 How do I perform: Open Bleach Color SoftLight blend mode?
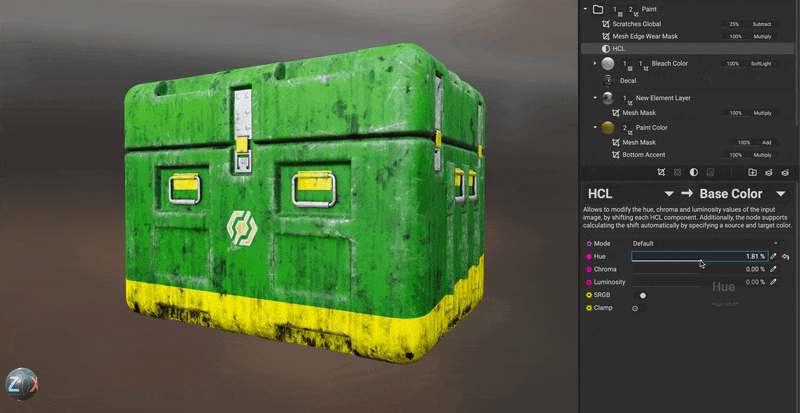pos(763,64)
